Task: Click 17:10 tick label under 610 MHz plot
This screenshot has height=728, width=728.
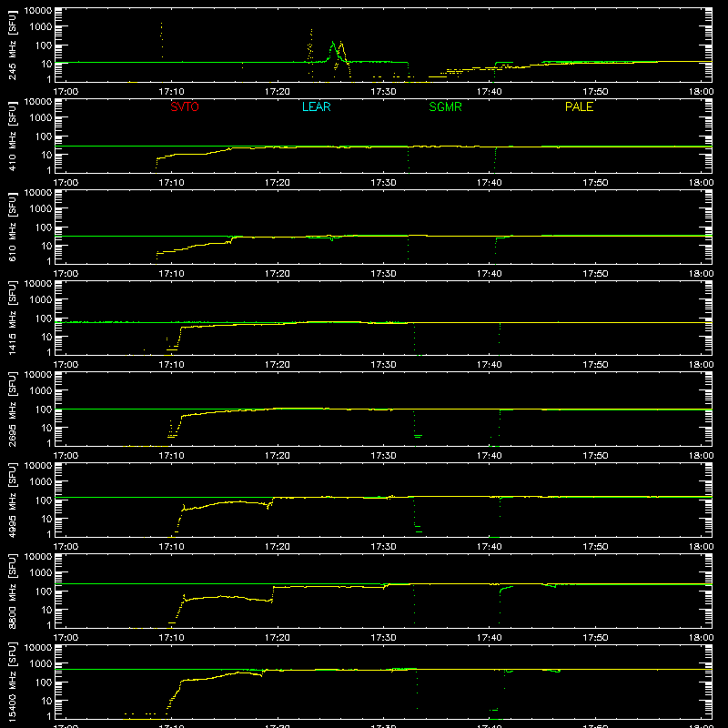Action: pyautogui.click(x=171, y=274)
